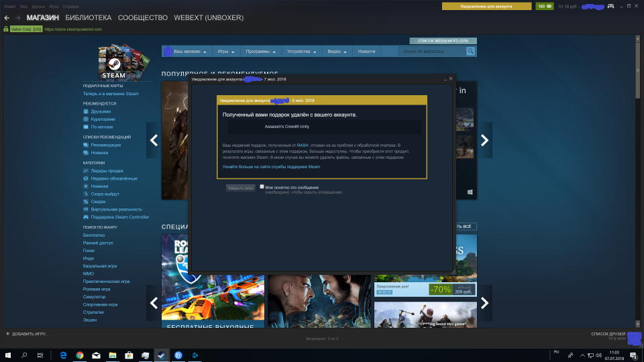Show hidden tray icons chevron

[582, 355]
